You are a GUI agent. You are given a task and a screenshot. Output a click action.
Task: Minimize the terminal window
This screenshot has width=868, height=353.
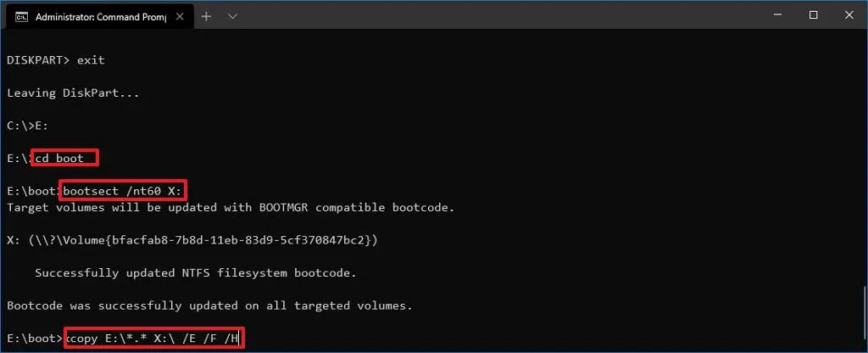tap(776, 15)
